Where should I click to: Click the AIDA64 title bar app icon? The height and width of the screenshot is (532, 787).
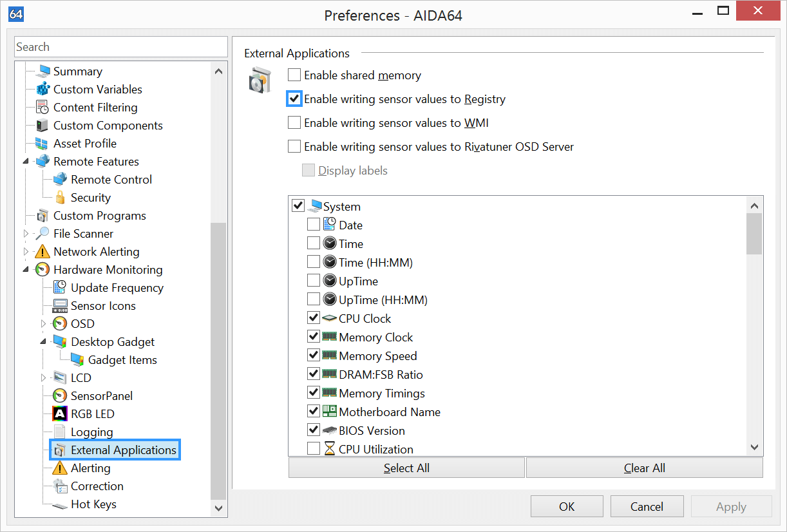coord(16,14)
